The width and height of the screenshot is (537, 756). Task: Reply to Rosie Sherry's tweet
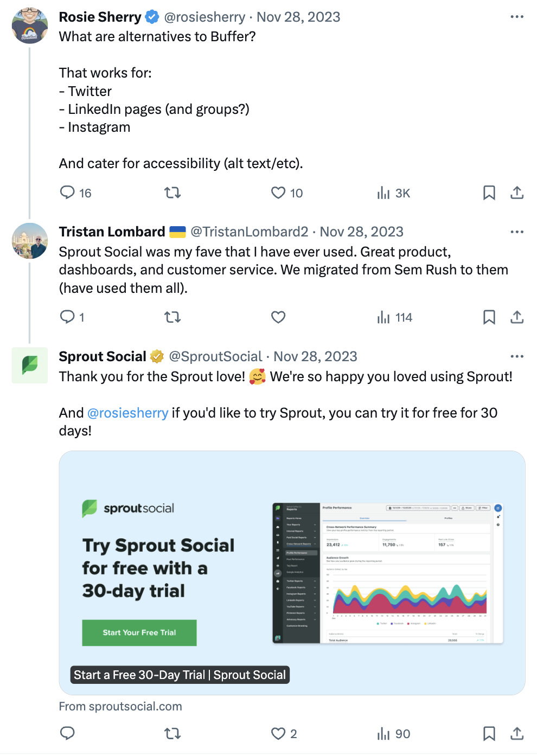[x=67, y=193]
